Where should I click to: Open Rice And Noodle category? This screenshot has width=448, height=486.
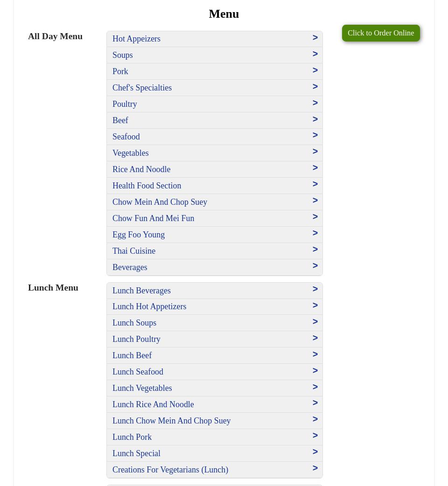tap(141, 169)
